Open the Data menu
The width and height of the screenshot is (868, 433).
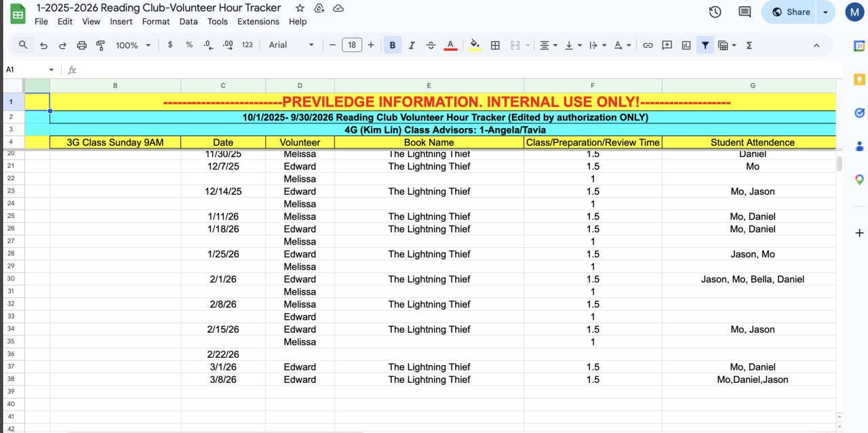click(189, 22)
